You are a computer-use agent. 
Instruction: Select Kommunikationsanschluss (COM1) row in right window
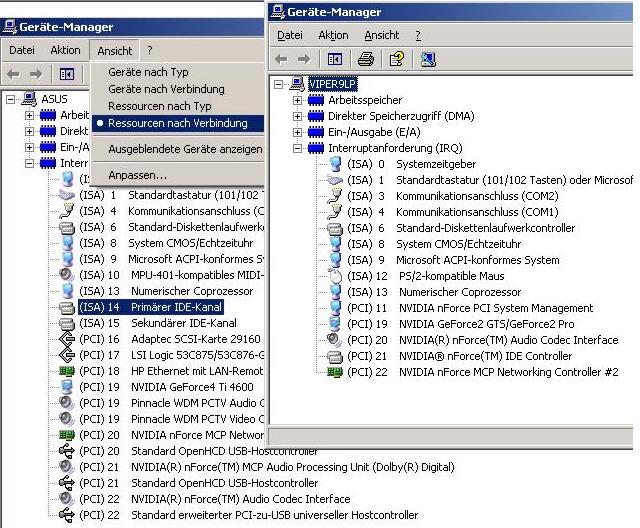[452, 212]
